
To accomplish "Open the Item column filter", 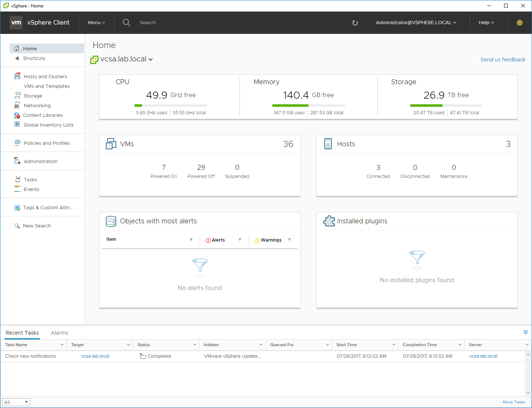I will [x=191, y=240].
